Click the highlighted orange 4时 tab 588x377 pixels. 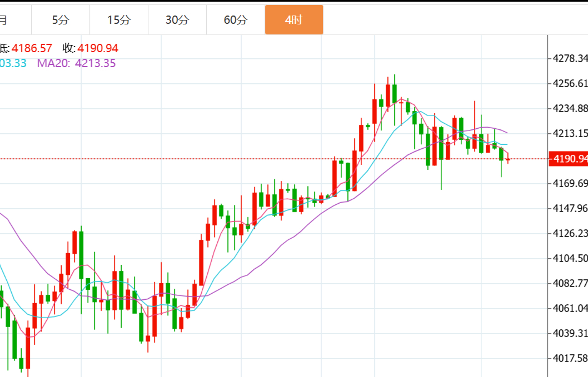click(293, 20)
